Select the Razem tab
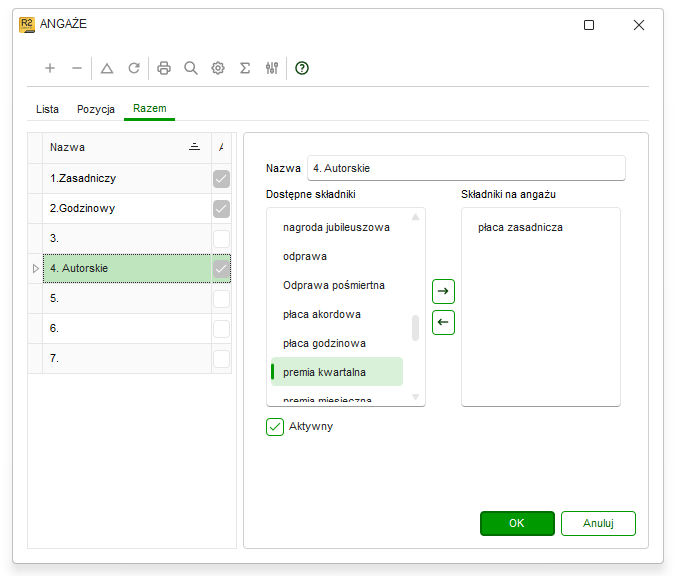Viewport: 678px width, 576px height. tap(150, 108)
